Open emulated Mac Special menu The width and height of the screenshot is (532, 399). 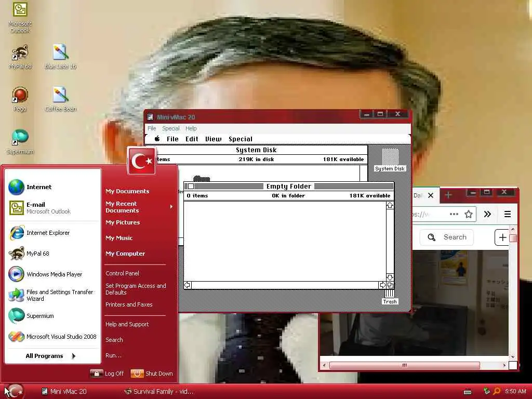coord(240,139)
